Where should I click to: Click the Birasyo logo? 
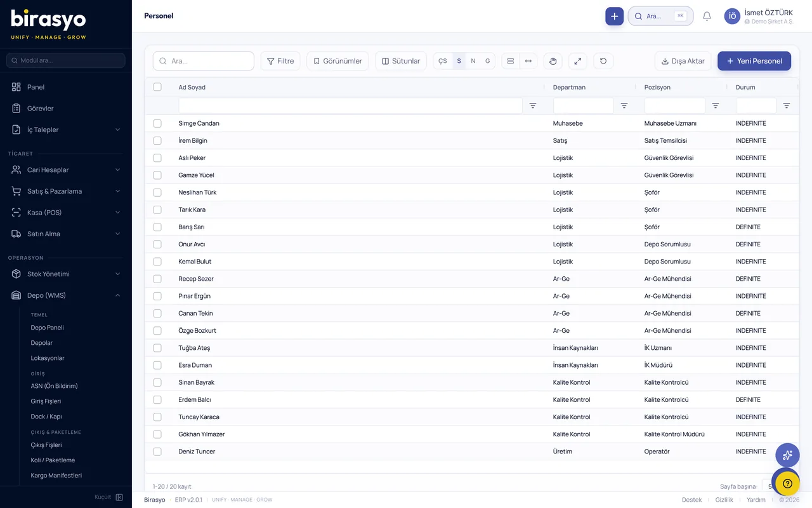[x=49, y=23]
